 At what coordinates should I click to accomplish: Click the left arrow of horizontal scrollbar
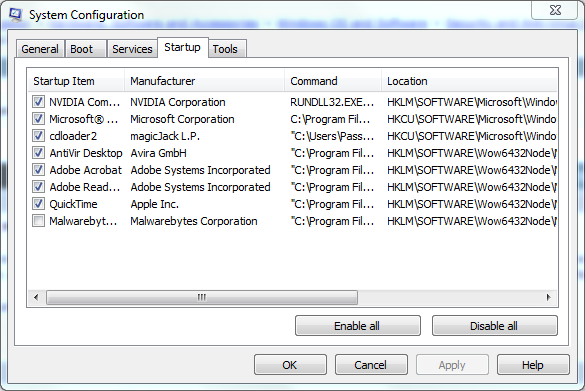[36, 297]
